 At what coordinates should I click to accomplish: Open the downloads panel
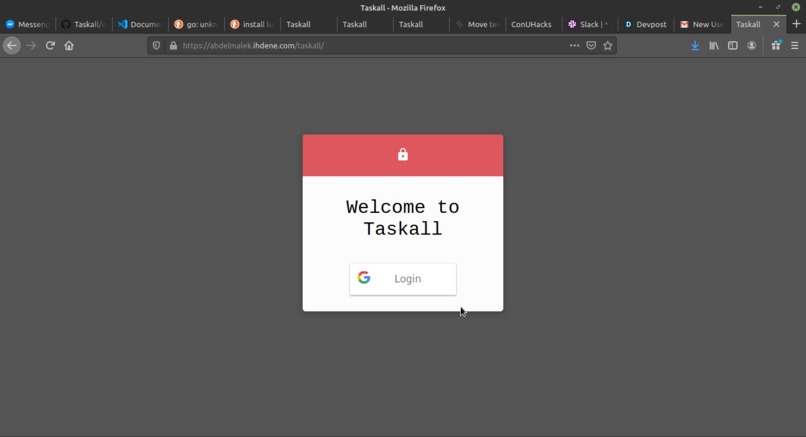point(695,45)
